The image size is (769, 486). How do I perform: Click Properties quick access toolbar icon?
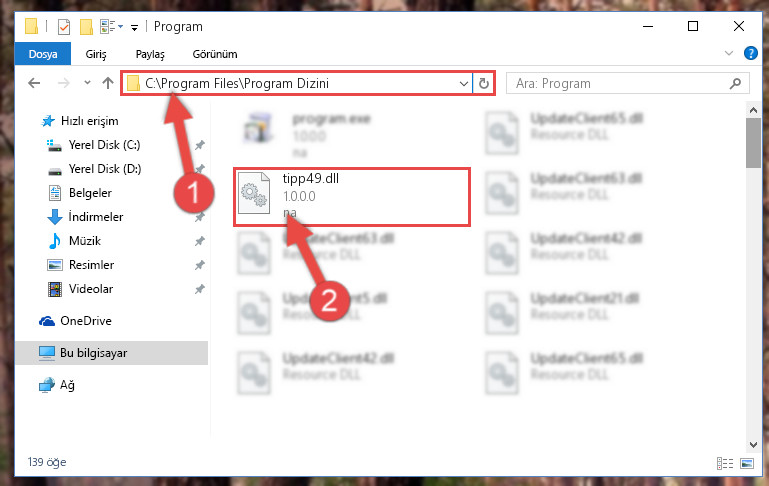click(x=64, y=26)
